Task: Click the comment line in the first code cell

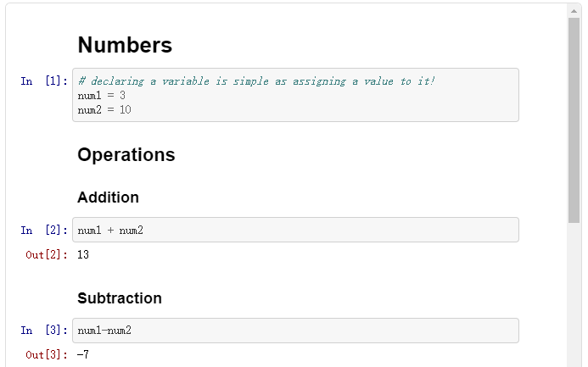Action: click(255, 81)
